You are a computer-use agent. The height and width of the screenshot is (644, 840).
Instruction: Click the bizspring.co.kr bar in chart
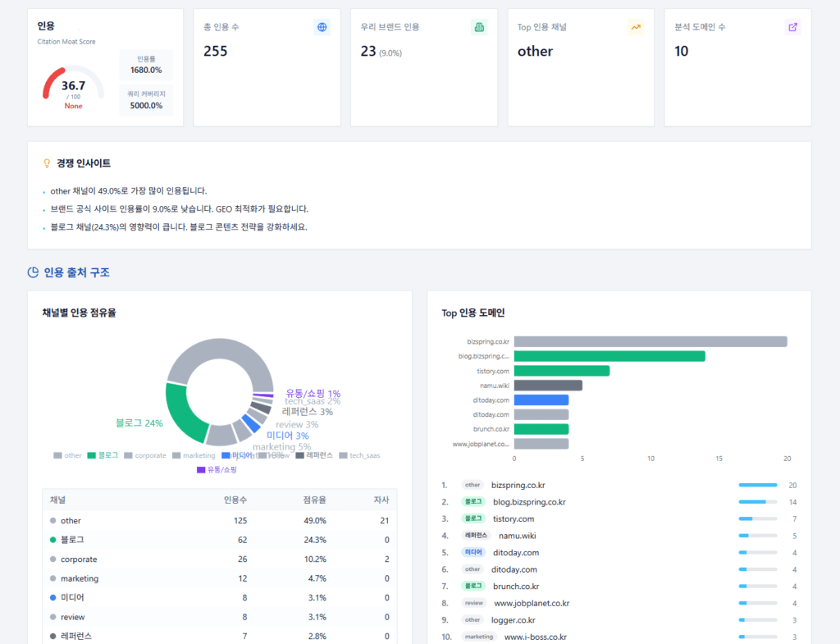(x=650, y=341)
